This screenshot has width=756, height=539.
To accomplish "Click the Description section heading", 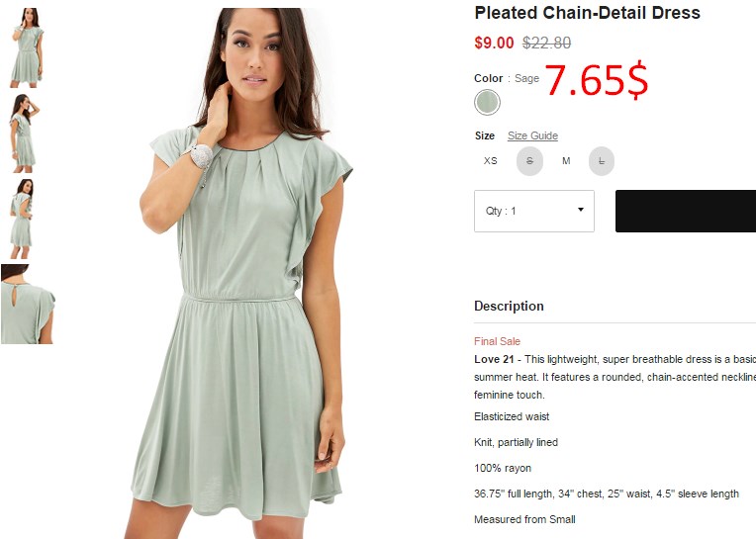I will [x=509, y=307].
